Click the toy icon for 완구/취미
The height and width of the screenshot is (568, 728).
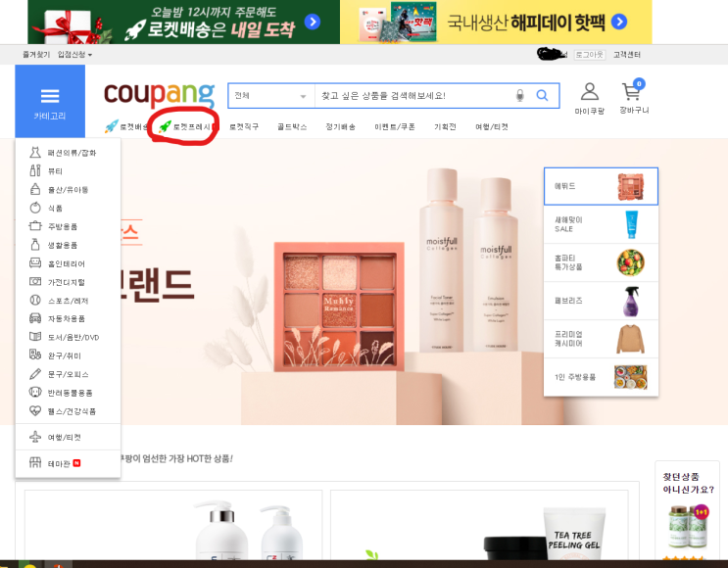coord(35,355)
